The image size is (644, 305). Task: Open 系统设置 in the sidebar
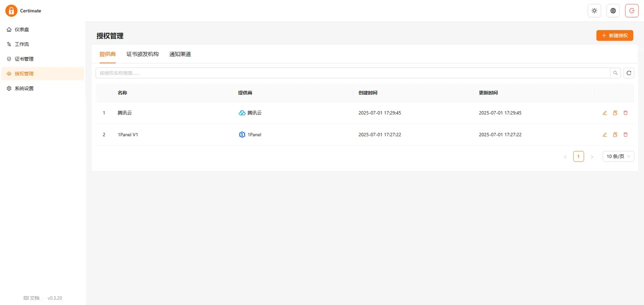pos(43,88)
